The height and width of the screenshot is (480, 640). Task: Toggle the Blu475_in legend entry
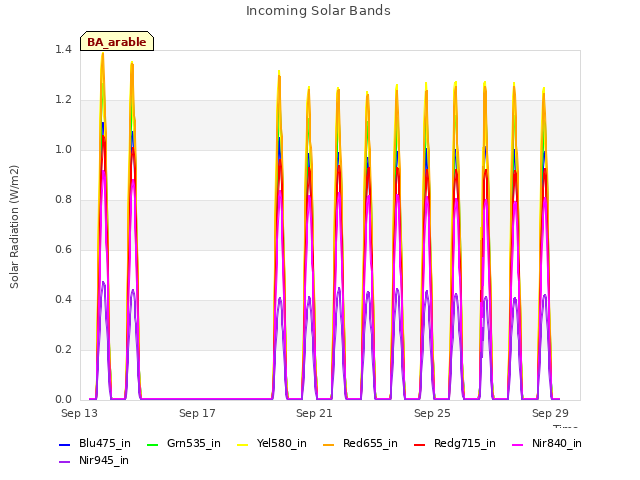click(x=95, y=444)
